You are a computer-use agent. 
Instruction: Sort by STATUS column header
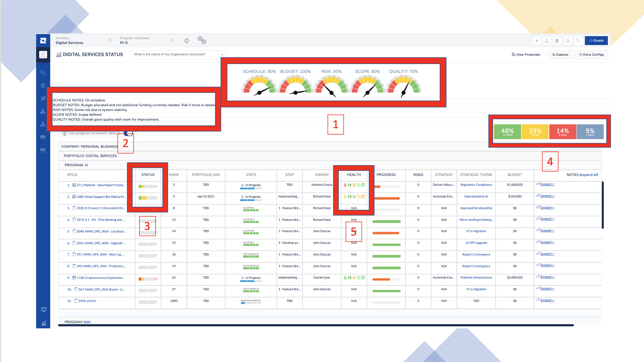(x=148, y=175)
